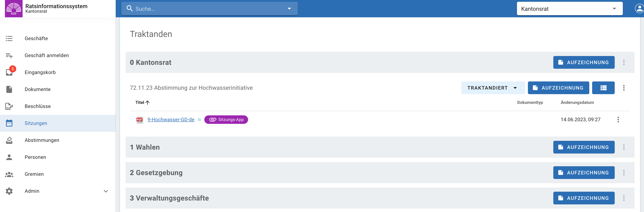The image size is (644, 212).
Task: Open the 9-Hochwasser-GD-de document link
Action: (x=171, y=120)
